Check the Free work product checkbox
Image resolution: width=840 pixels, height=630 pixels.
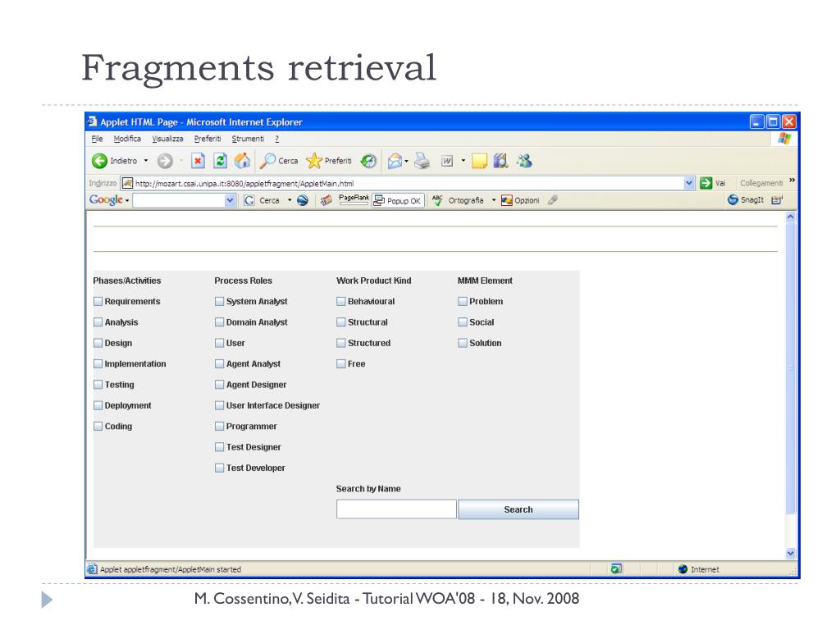[340, 363]
